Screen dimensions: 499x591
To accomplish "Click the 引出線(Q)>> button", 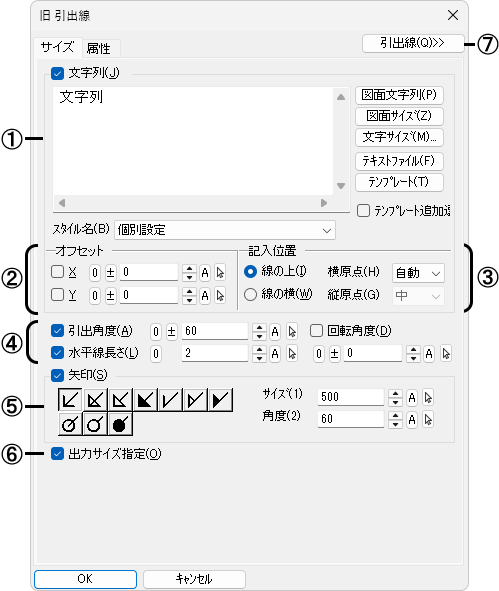I will click(x=413, y=43).
